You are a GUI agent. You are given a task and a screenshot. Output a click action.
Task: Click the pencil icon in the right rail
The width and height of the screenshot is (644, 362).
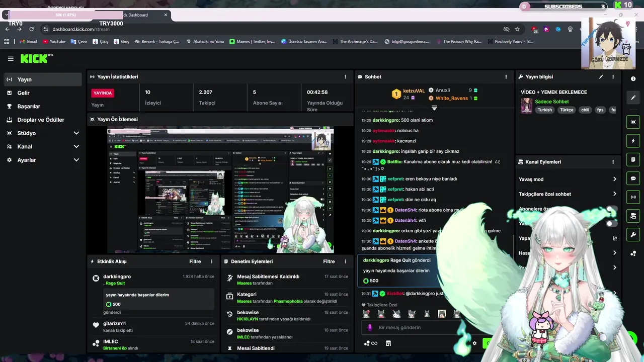pyautogui.click(x=633, y=98)
